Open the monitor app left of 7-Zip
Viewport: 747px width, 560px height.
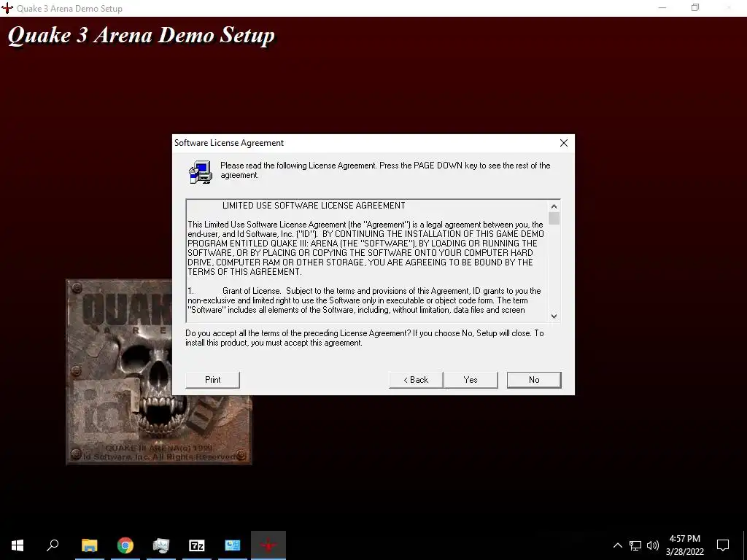coord(161,545)
